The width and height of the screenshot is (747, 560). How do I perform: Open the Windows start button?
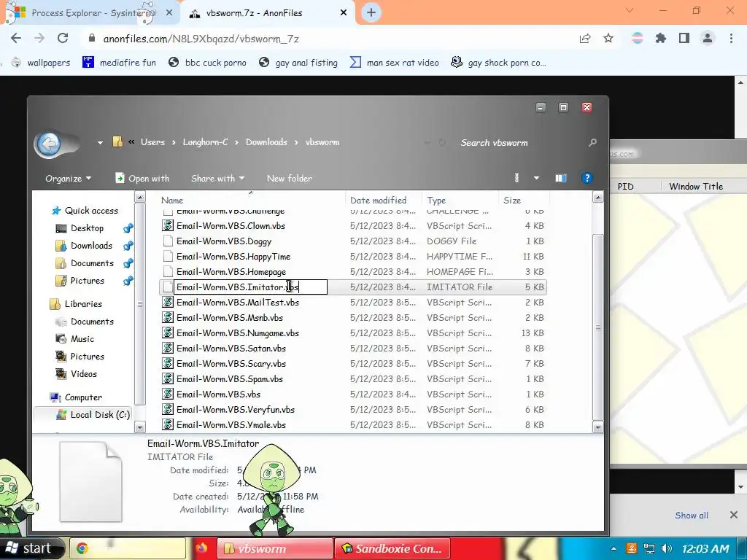tap(32, 548)
